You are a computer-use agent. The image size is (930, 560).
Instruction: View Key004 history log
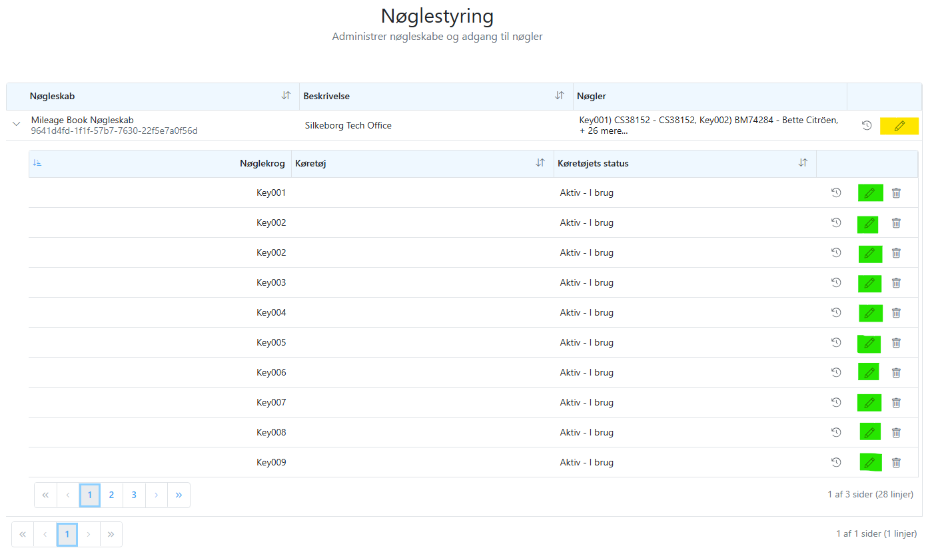pos(836,312)
